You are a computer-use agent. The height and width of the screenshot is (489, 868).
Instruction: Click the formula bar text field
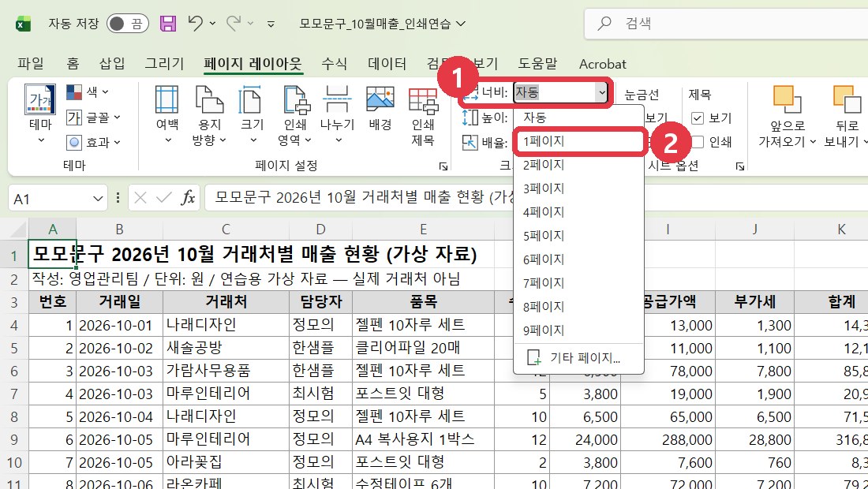tap(536, 197)
